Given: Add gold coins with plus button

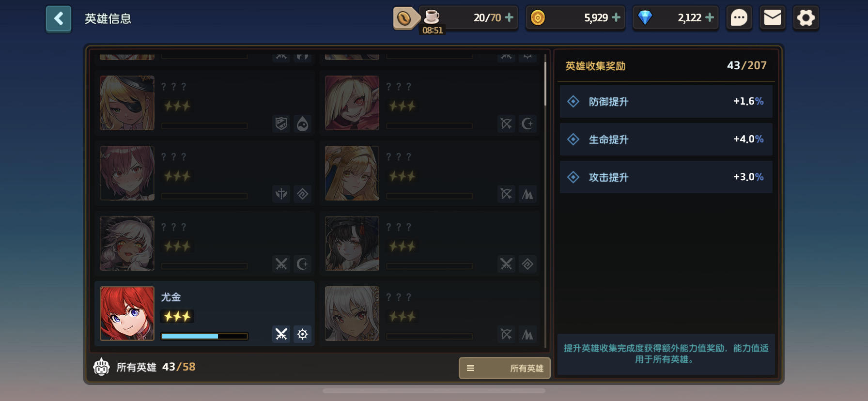Looking at the screenshot, I should (616, 17).
